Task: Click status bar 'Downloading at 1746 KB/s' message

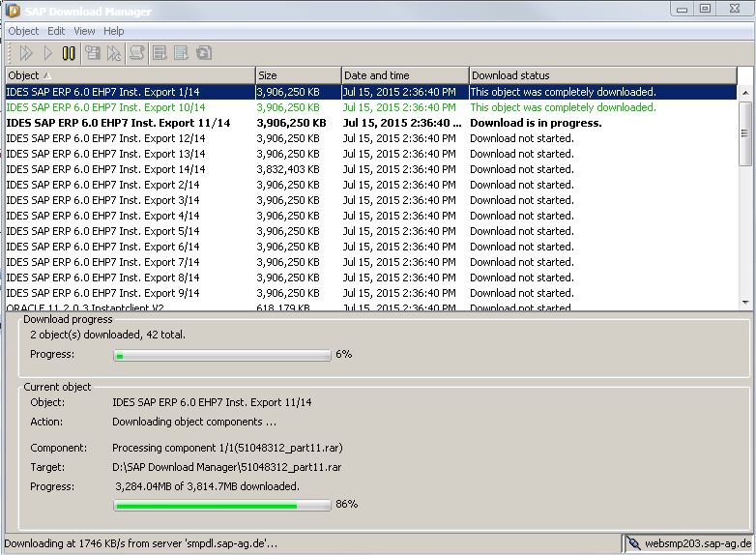Action: click(141, 543)
